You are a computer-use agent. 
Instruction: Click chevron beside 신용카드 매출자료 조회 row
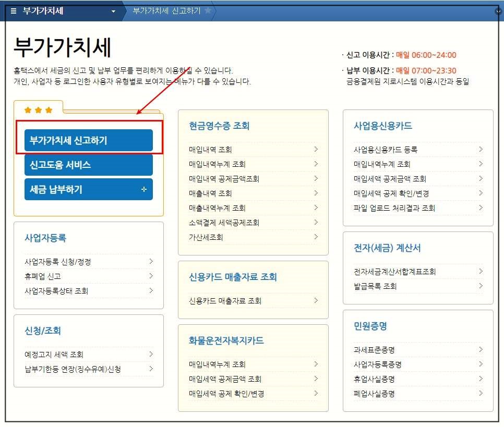(316, 300)
